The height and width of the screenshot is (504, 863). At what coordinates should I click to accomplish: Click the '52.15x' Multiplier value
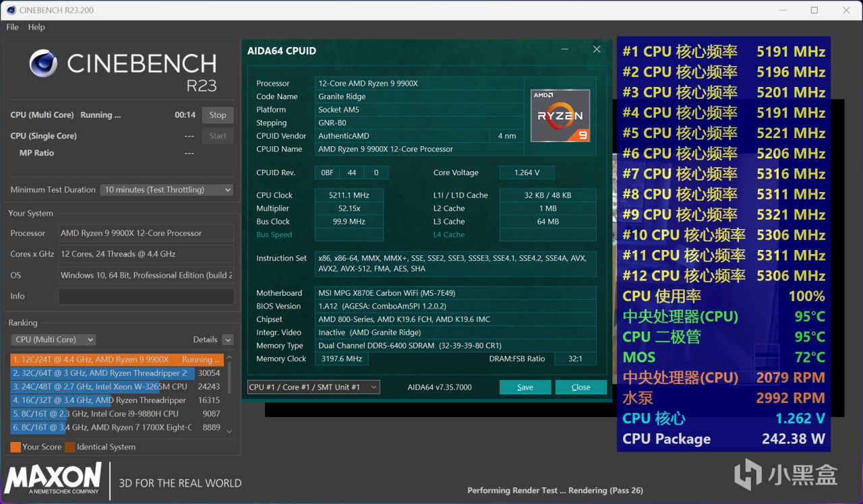(x=349, y=209)
